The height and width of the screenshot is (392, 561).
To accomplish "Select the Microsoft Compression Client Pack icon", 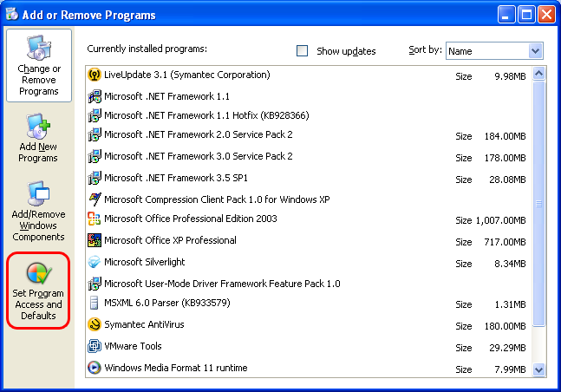I will point(95,199).
